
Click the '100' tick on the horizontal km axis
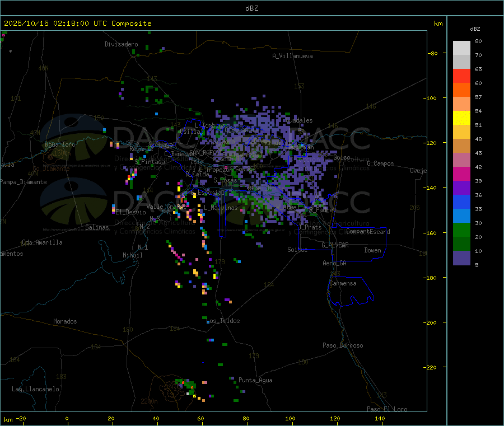(x=290, y=418)
